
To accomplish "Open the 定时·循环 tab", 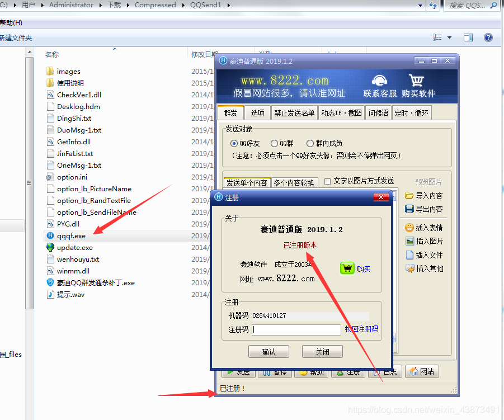I will pos(412,113).
